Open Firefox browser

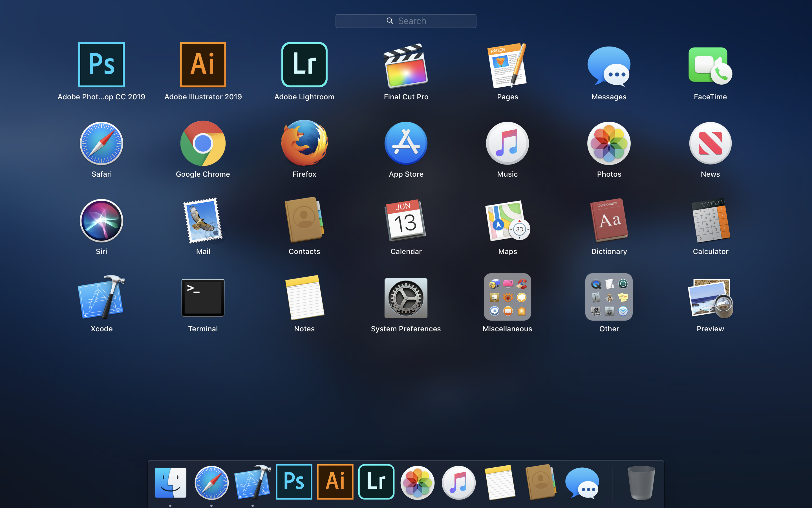[304, 143]
